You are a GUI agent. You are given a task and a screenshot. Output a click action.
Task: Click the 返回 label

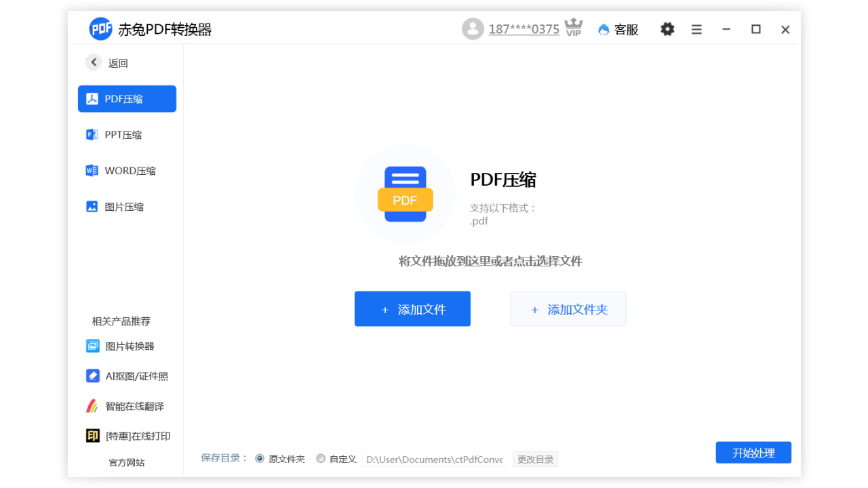118,63
